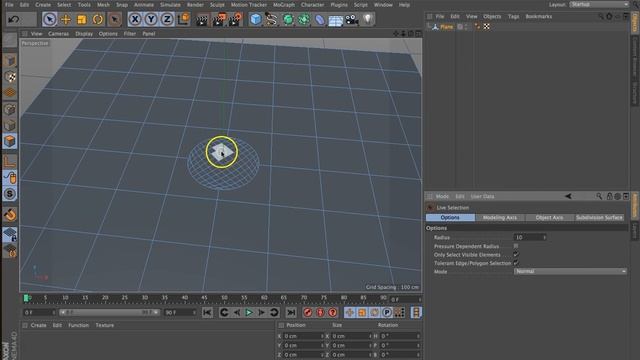Open Attribute Manager Mode menu
Screen dimensions: 640x360
[442, 196]
